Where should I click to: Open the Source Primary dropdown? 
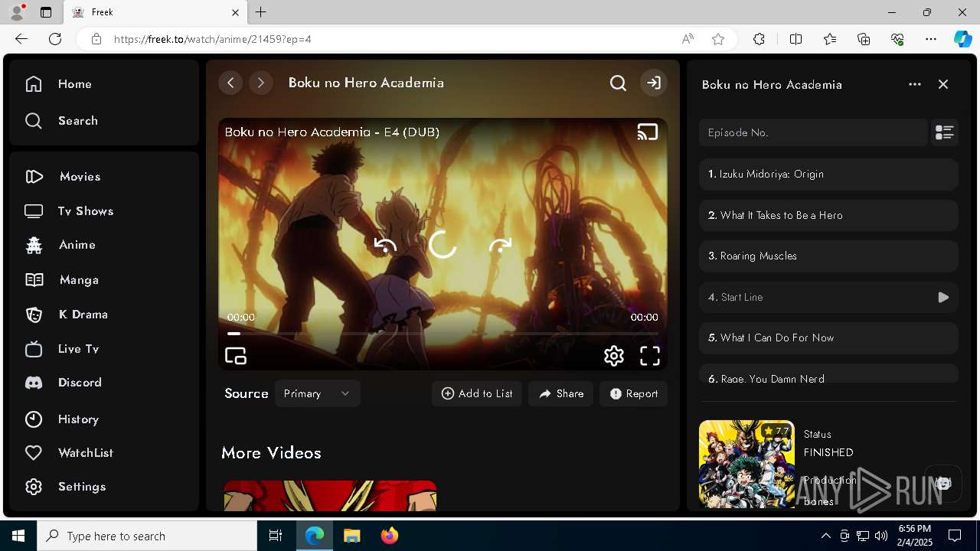317,393
